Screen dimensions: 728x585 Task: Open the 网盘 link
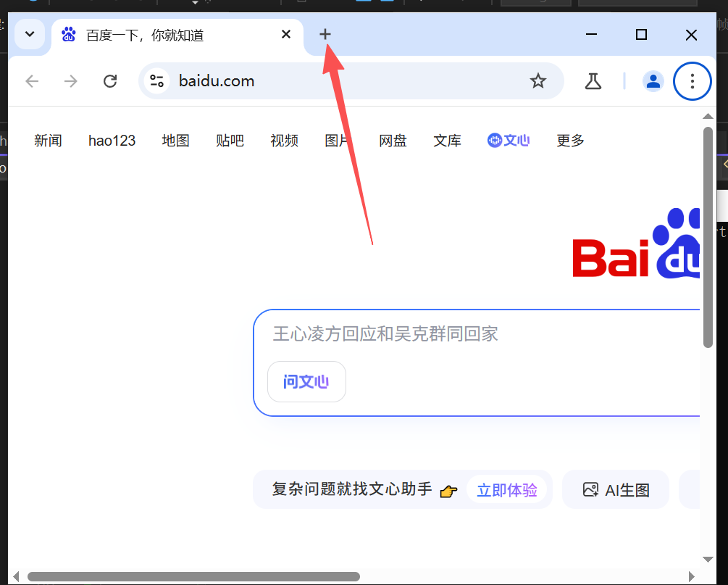coord(393,141)
